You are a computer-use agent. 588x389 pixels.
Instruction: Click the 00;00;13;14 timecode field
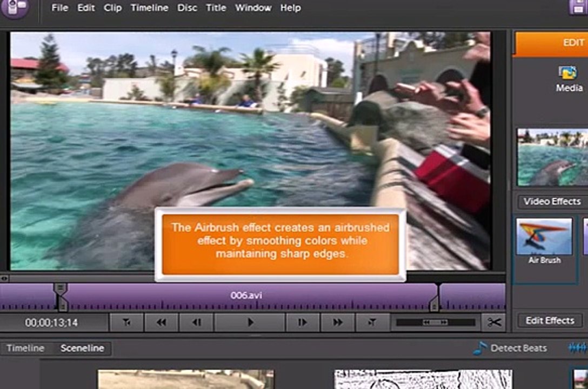pyautogui.click(x=52, y=323)
